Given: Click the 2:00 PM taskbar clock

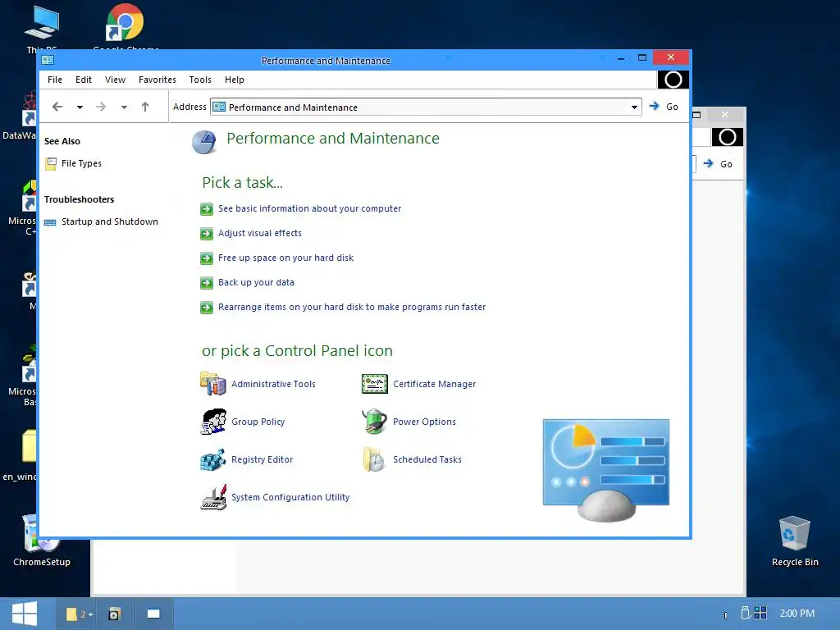Looking at the screenshot, I should [797, 614].
